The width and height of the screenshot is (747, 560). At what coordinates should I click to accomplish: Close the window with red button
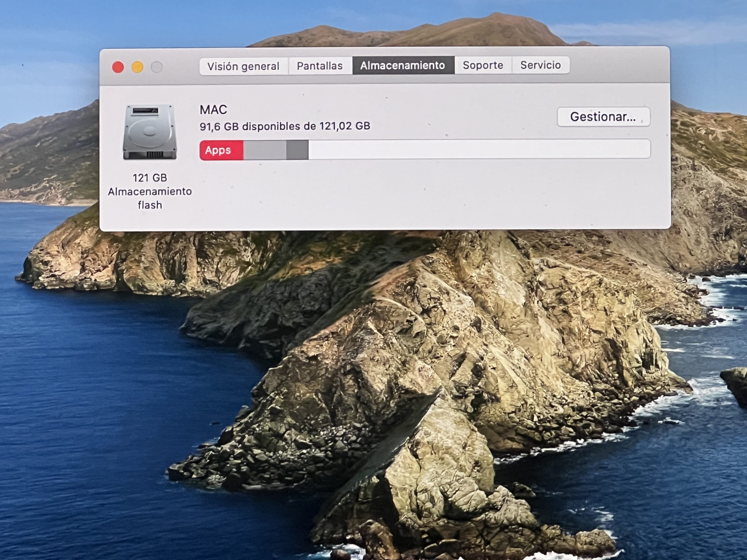click(118, 67)
